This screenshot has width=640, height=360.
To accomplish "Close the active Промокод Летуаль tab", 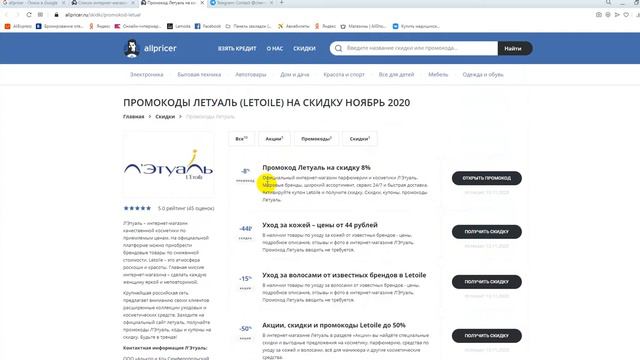I will pyautogui.click(x=202, y=2).
